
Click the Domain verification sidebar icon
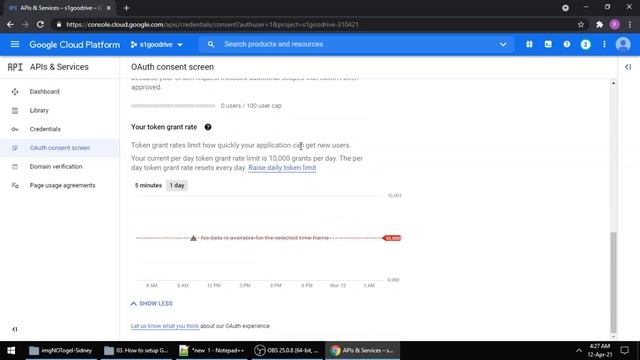click(x=15, y=167)
